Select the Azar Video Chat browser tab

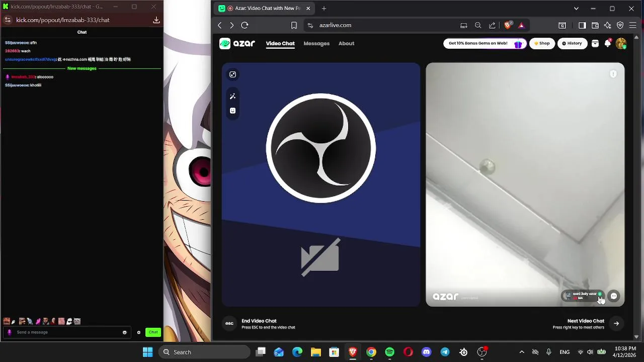pos(265,8)
